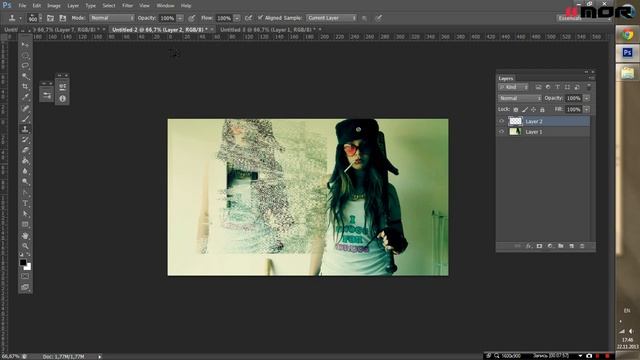Image resolution: width=640 pixels, height=360 pixels.
Task: Create a new layer group
Action: click(560, 246)
